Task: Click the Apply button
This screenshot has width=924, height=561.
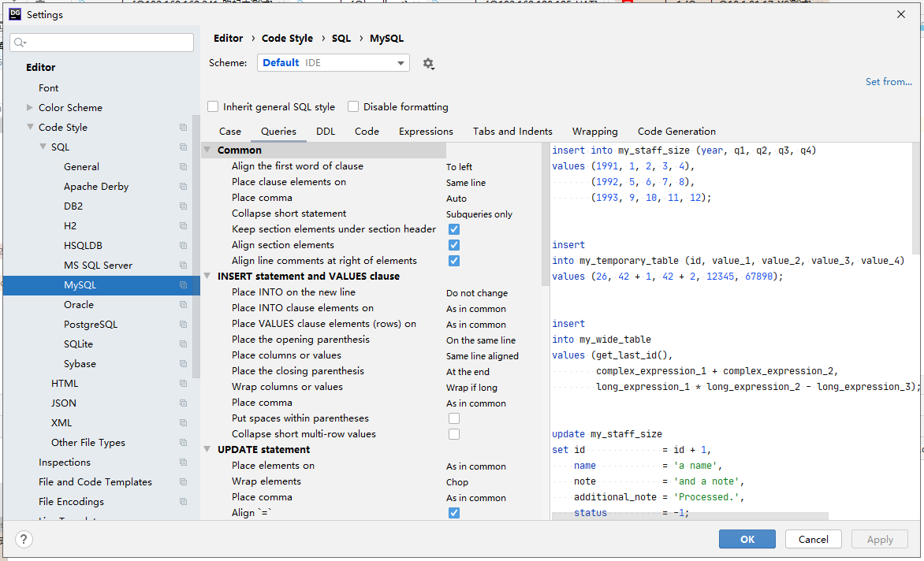Action: point(880,539)
